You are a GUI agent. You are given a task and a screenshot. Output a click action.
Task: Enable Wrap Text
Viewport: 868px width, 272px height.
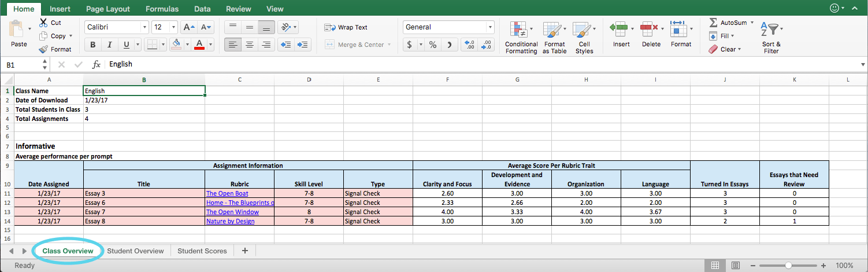[346, 27]
